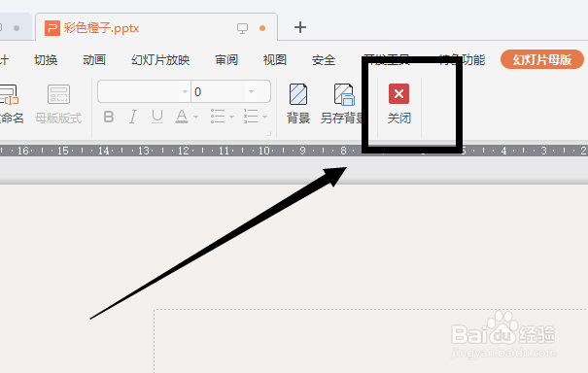This screenshot has height=373, width=588.
Task: Toggle bold formatting
Action: click(109, 117)
